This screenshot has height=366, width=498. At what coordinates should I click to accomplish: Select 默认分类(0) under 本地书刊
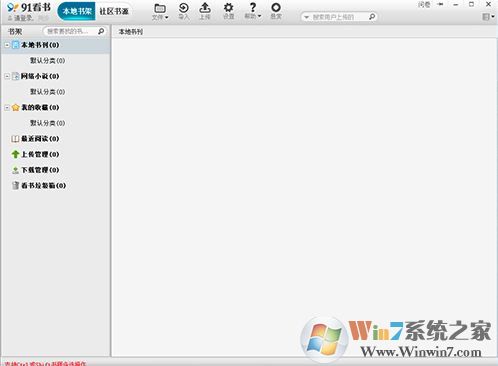pyautogui.click(x=47, y=61)
